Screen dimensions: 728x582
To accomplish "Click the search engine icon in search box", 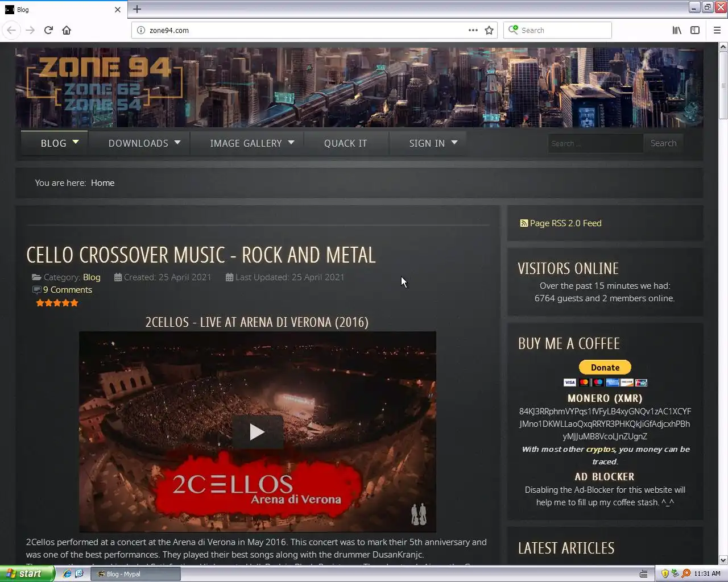I will pyautogui.click(x=513, y=30).
